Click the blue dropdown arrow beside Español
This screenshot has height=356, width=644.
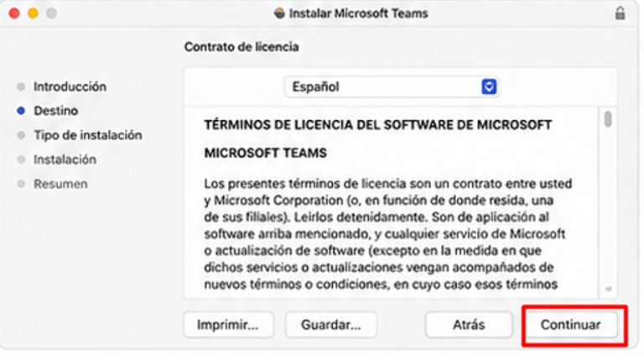point(489,86)
